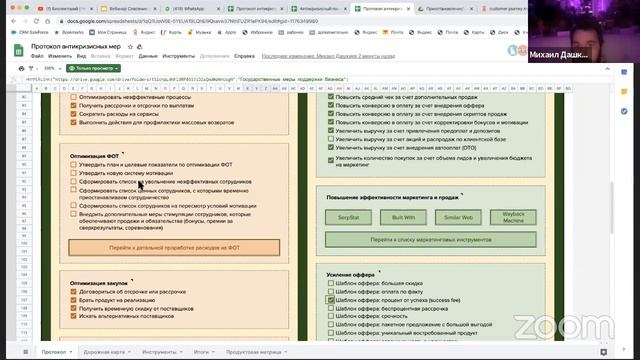
Task: Open Инструменты sheet tab dropdown arrow
Action: pyautogui.click(x=181, y=352)
